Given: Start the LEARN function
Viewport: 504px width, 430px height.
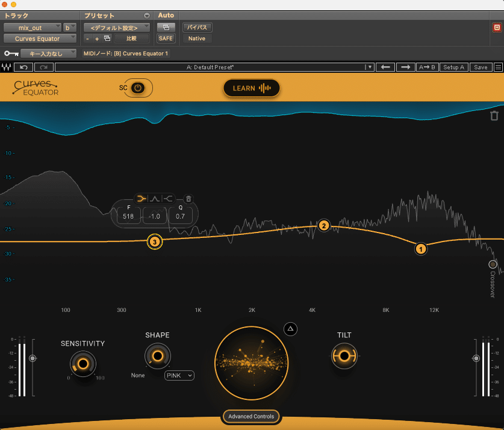Looking at the screenshot, I should point(251,88).
